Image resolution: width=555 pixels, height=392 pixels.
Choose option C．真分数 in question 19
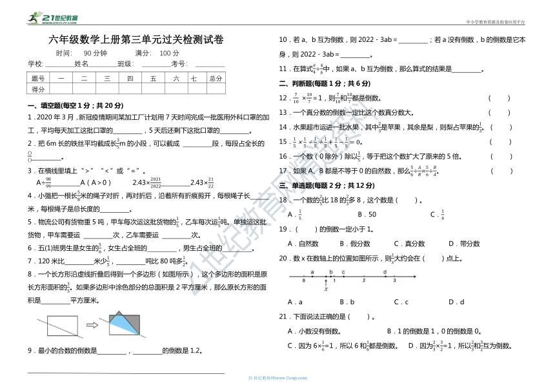click(409, 244)
